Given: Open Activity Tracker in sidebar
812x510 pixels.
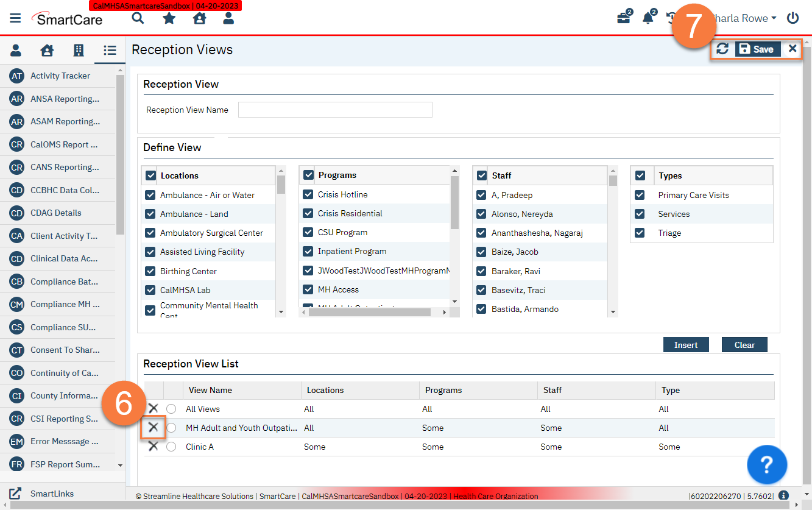Looking at the screenshot, I should (60, 76).
